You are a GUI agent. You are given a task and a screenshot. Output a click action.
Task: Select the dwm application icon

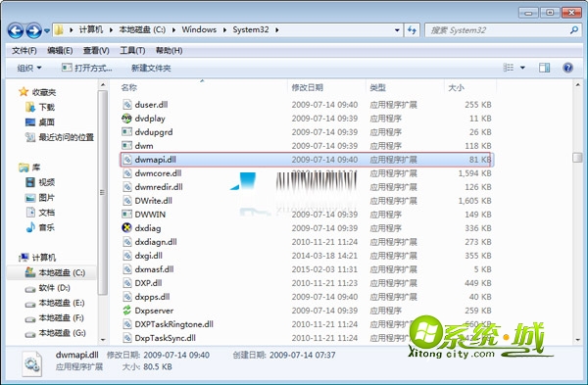pyautogui.click(x=127, y=145)
